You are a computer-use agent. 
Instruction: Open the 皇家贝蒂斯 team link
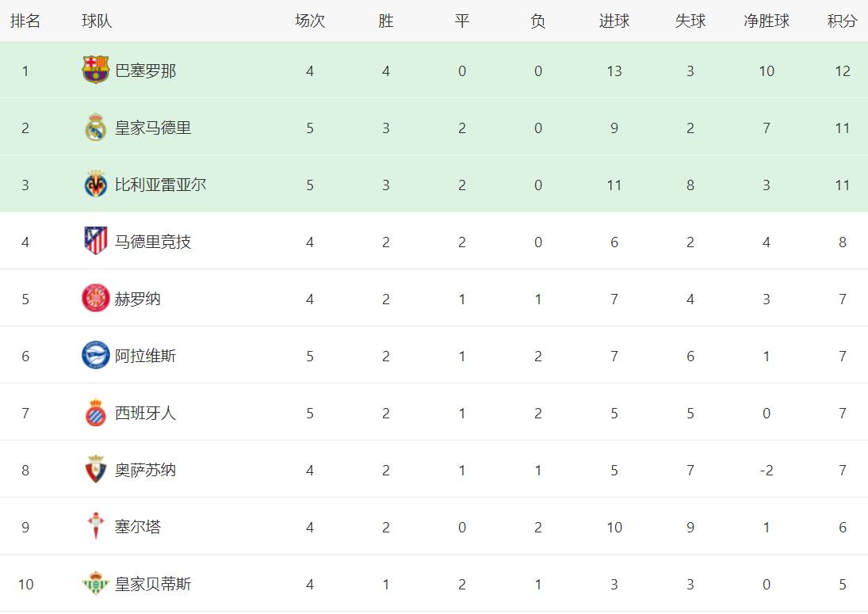click(x=153, y=584)
